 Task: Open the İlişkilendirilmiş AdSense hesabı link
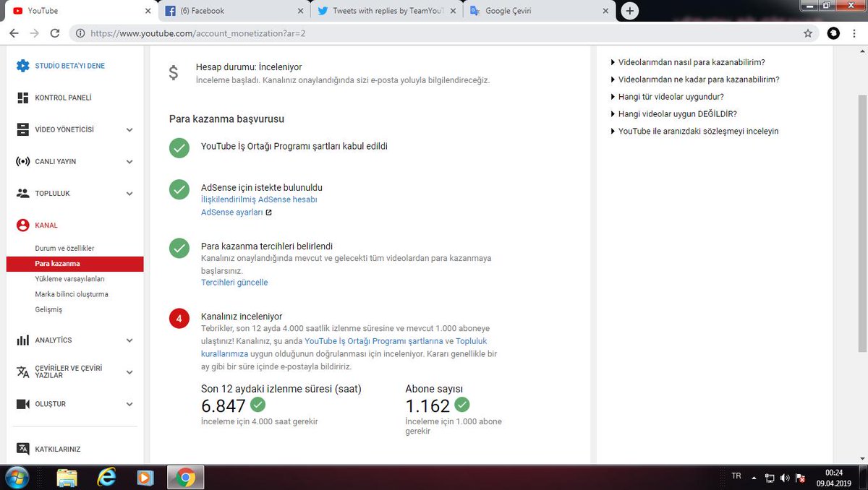pyautogui.click(x=259, y=199)
